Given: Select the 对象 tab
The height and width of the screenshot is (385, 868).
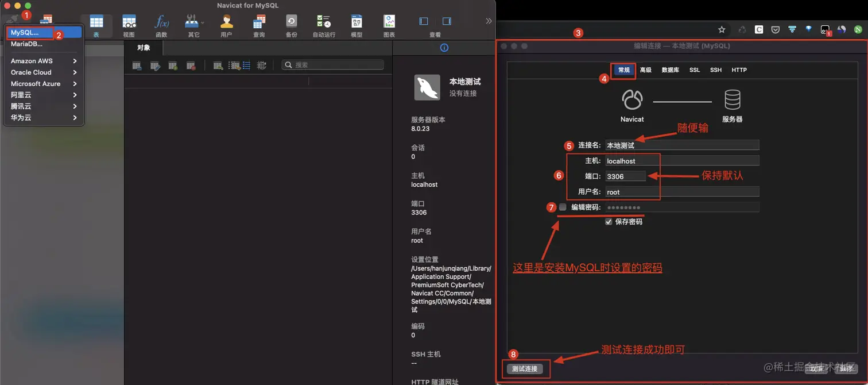Looking at the screenshot, I should (144, 48).
